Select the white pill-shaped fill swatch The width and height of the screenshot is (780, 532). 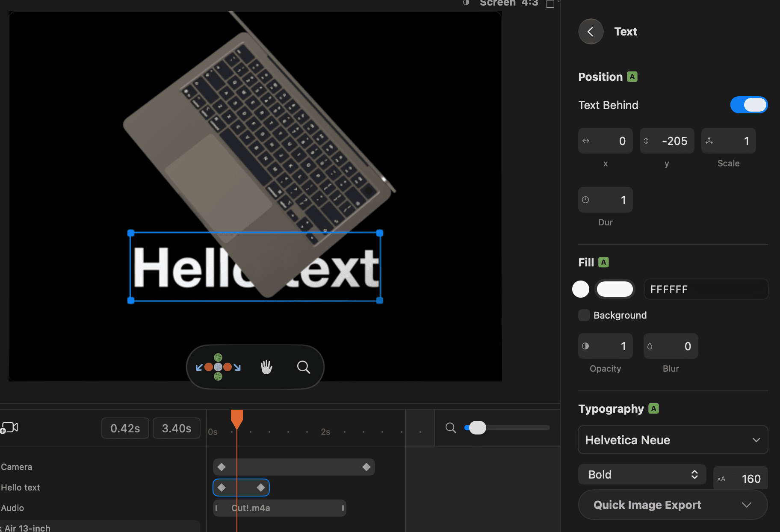(615, 289)
